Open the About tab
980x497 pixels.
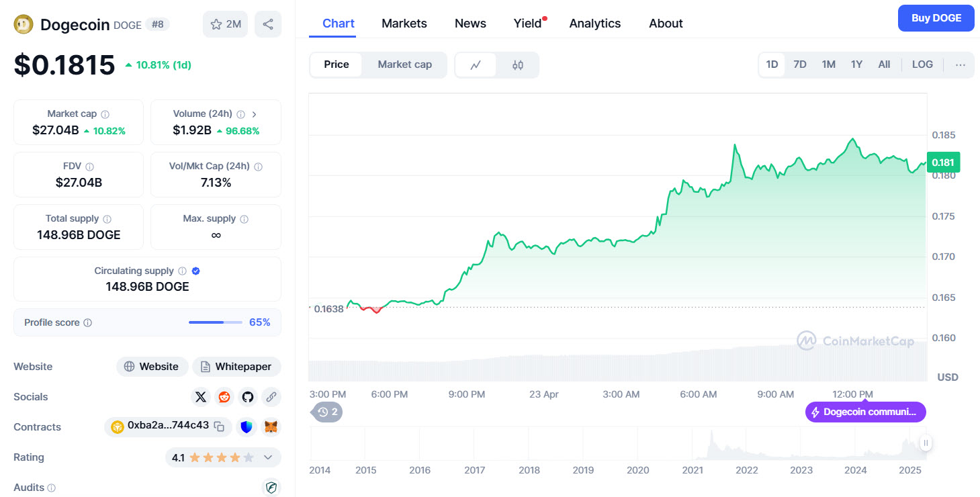666,24
